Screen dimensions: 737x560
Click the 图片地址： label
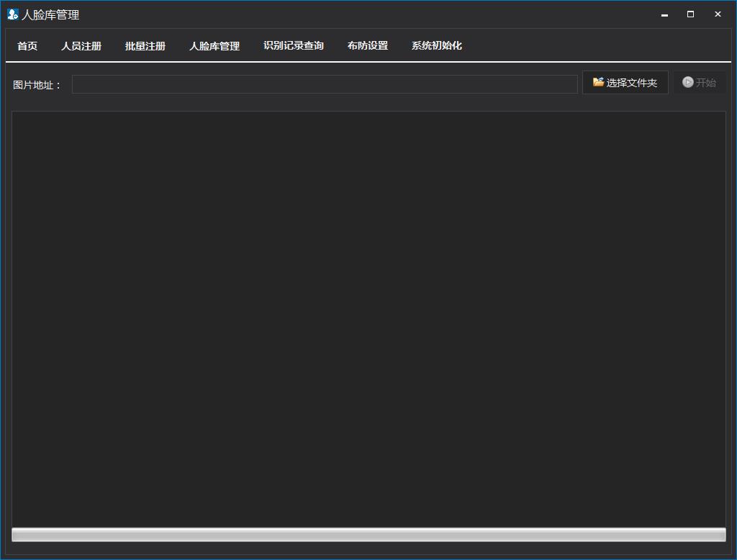37,85
